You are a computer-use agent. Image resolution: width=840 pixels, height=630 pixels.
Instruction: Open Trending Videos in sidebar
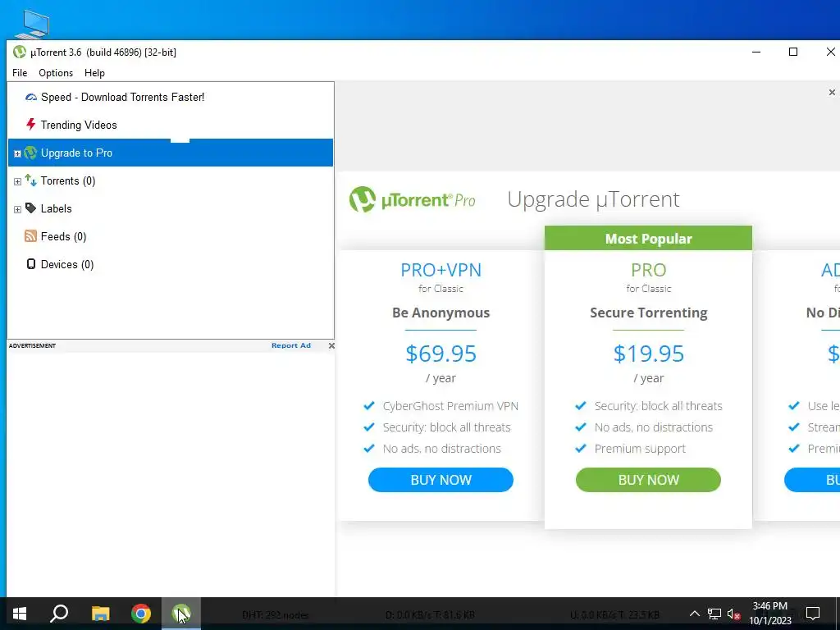pos(79,125)
